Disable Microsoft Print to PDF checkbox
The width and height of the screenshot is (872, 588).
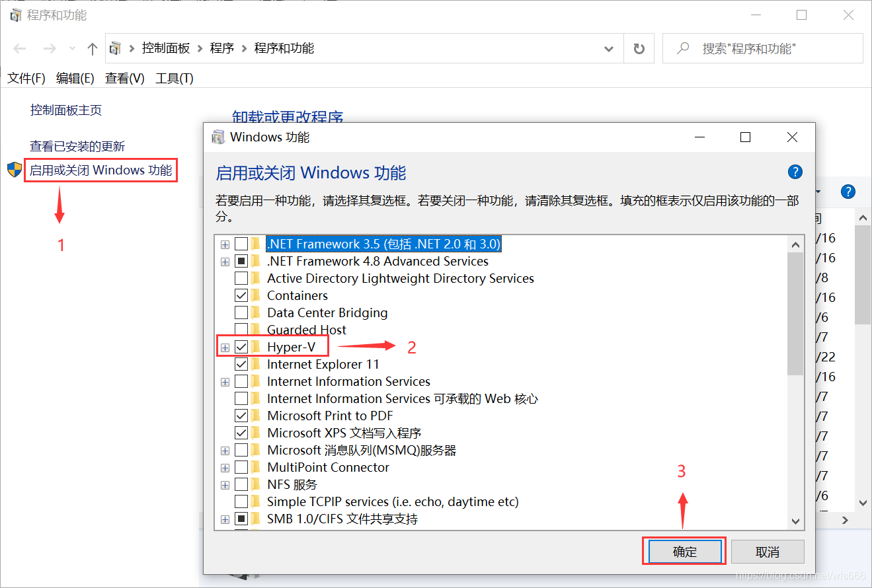[x=241, y=416]
